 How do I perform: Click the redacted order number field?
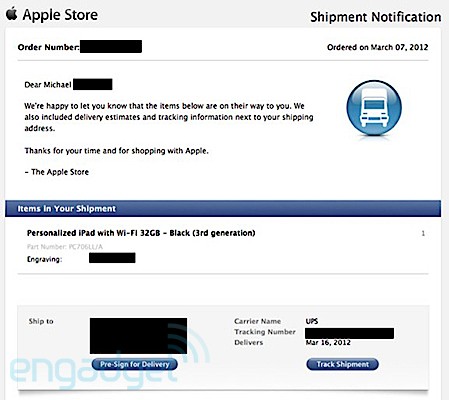click(111, 46)
